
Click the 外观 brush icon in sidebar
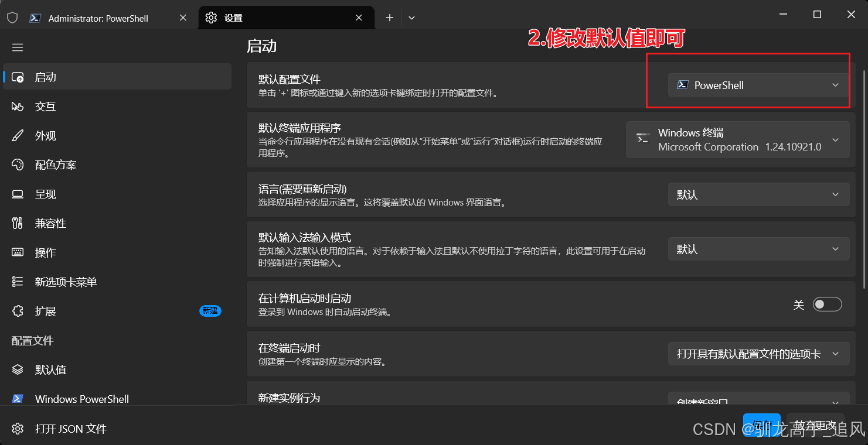coord(18,136)
